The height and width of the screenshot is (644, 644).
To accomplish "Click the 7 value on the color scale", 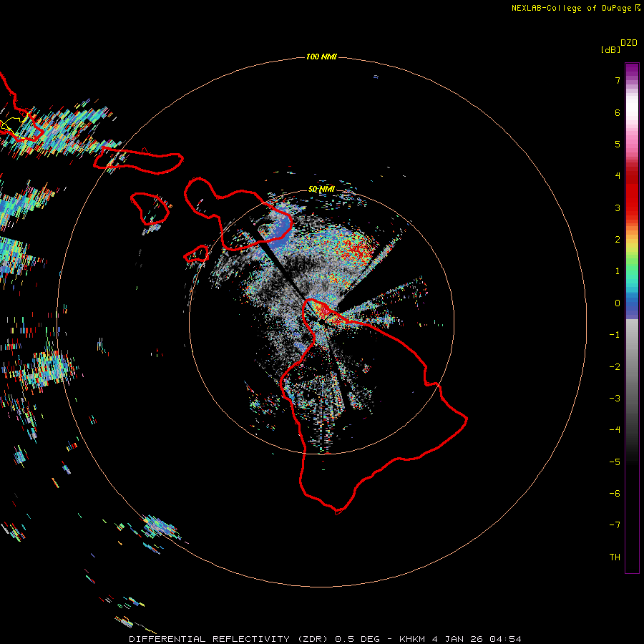I will click(618, 80).
